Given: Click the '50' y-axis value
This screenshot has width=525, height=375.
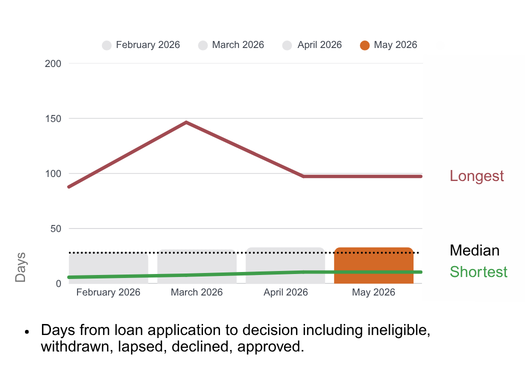Looking at the screenshot, I should tap(56, 229).
